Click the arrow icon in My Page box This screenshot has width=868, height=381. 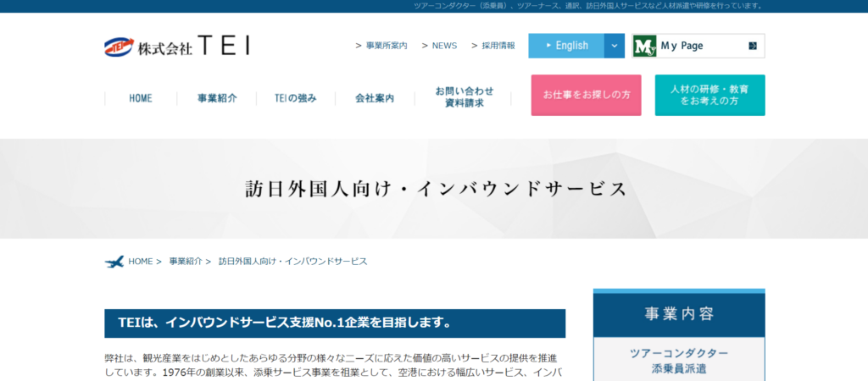[753, 46]
